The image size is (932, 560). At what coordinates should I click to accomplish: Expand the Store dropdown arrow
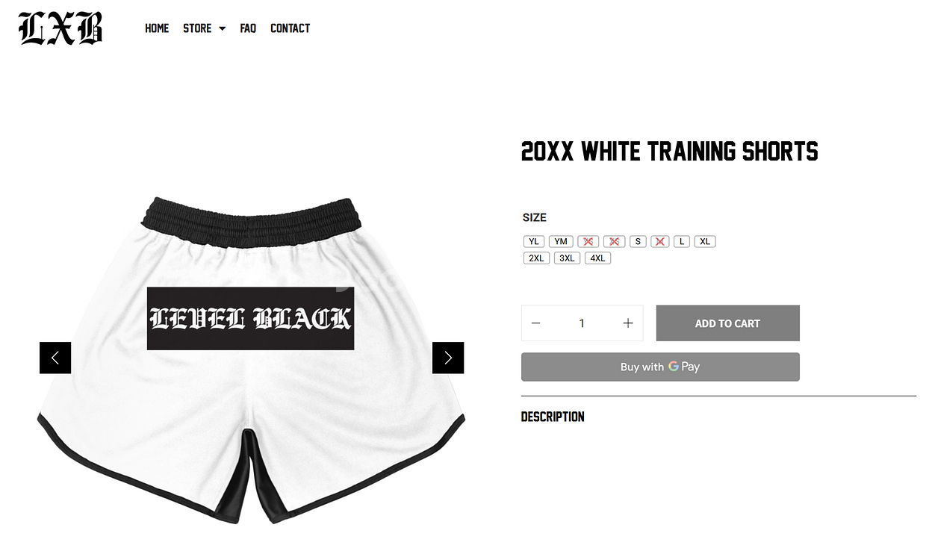222,29
